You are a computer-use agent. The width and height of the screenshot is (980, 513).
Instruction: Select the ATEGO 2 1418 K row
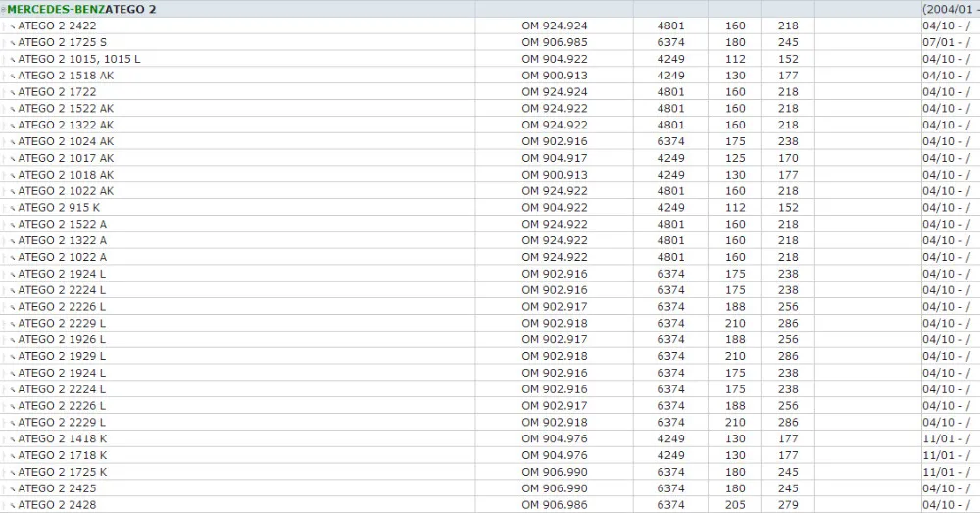pos(490,438)
